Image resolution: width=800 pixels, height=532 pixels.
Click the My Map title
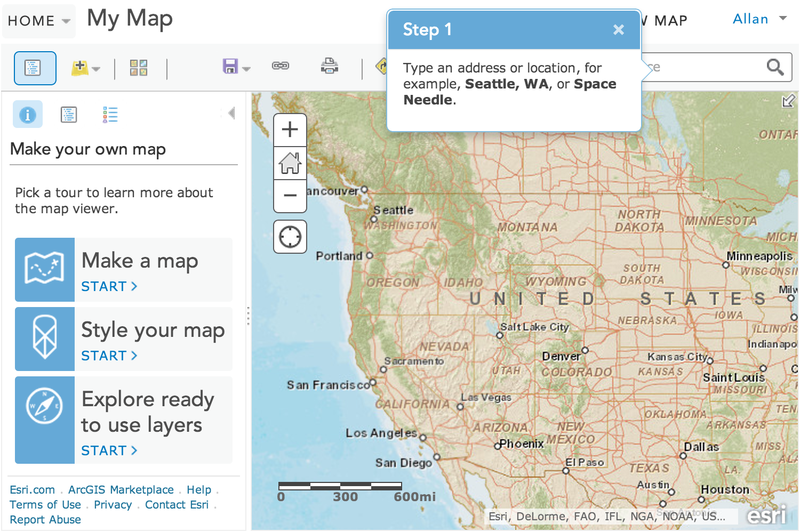pyautogui.click(x=130, y=19)
